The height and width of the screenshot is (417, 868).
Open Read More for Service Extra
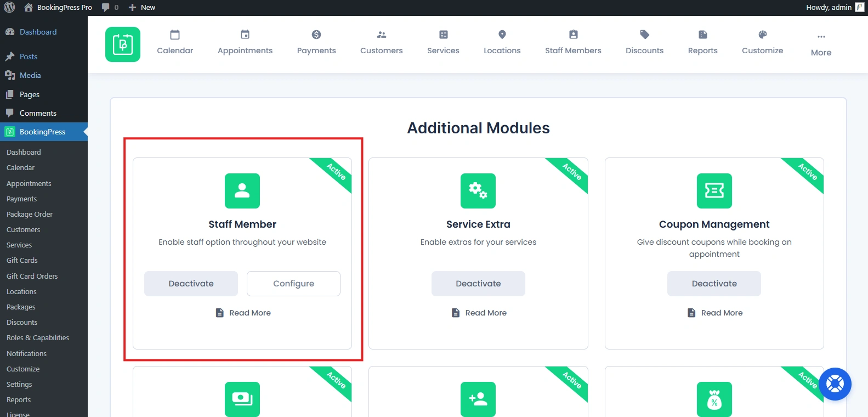(x=479, y=313)
